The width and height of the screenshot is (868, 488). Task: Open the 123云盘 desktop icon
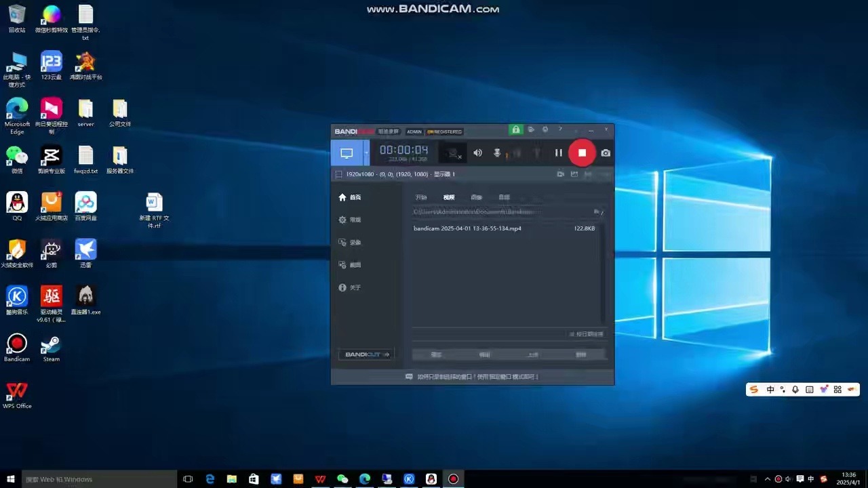tap(52, 66)
